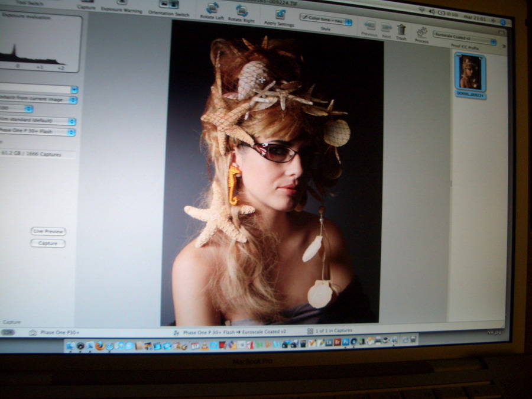Viewport: 532px width, 399px height.
Task: Click the Apply Settings icon
Action: [280, 14]
